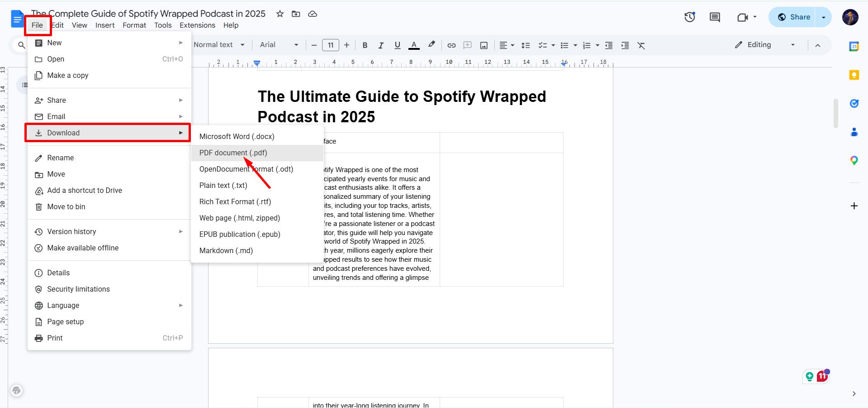Viewport: 868px width, 408px height.
Task: Open the Google account avatar
Action: [850, 17]
